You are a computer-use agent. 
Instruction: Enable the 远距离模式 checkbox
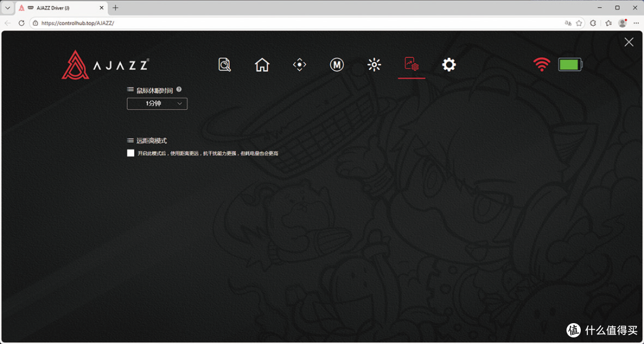131,153
